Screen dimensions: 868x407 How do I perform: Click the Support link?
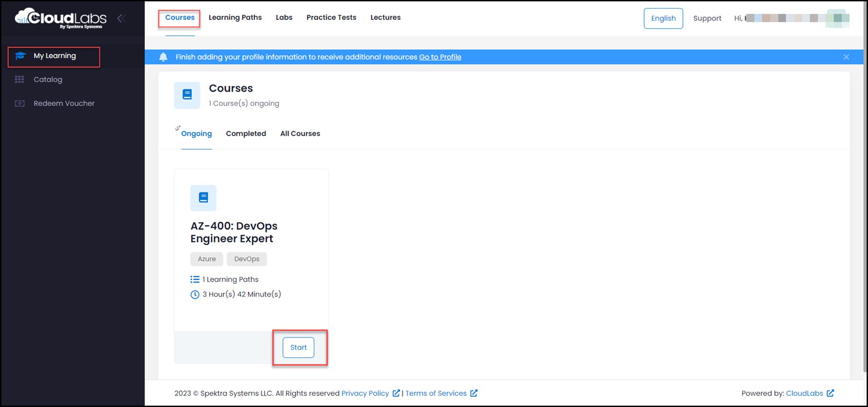707,18
